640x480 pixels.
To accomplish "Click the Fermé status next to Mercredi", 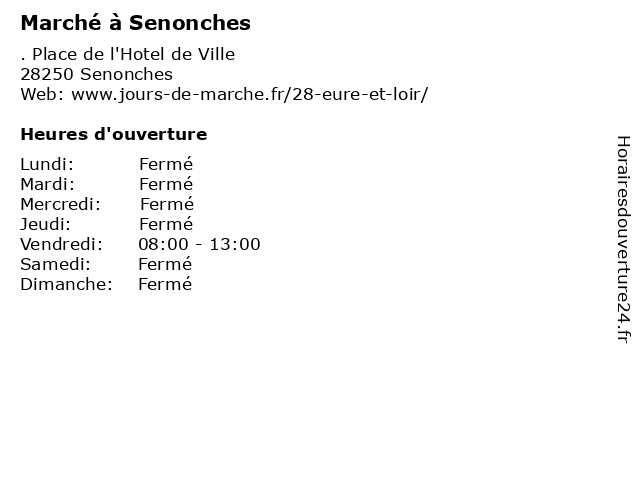I will point(167,204).
